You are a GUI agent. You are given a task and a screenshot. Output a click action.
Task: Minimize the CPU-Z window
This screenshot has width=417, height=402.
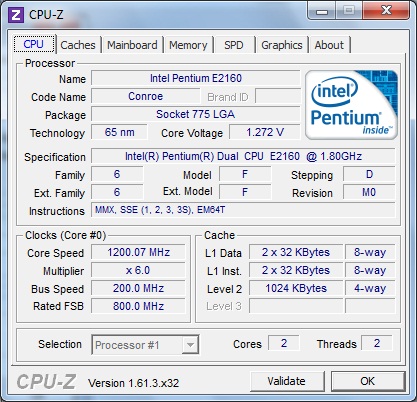[321, 11]
